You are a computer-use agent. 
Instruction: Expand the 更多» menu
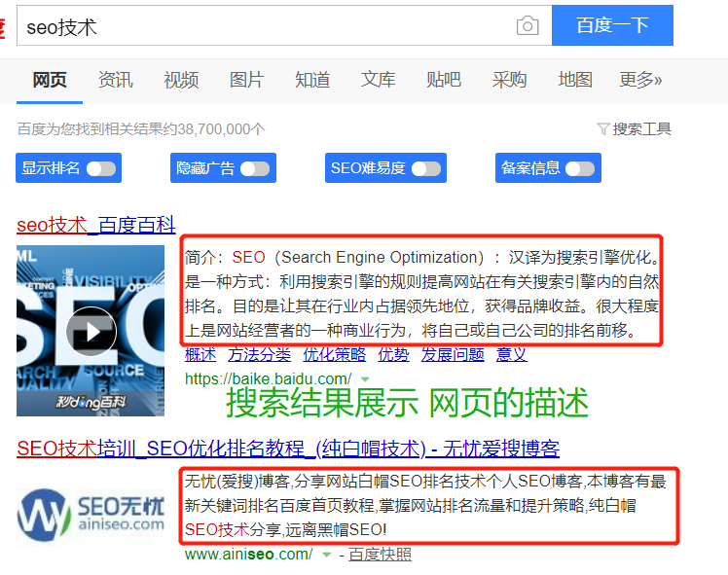[640, 80]
